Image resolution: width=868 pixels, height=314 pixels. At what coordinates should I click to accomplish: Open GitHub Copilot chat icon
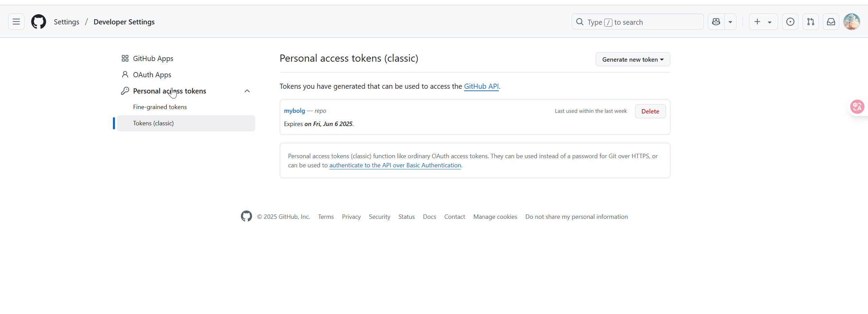(716, 22)
